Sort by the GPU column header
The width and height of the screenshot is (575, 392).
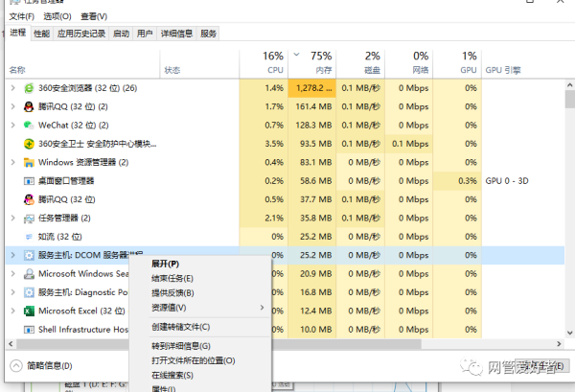point(457,63)
